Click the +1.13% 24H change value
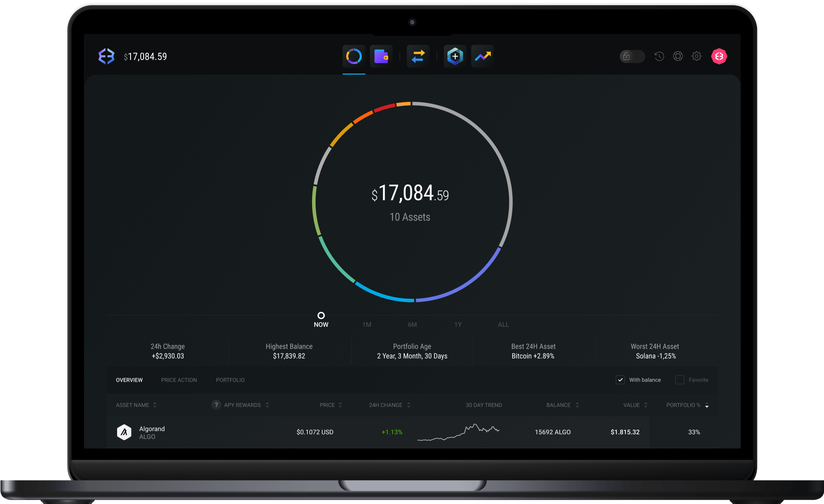The height and width of the screenshot is (504, 824). click(392, 432)
